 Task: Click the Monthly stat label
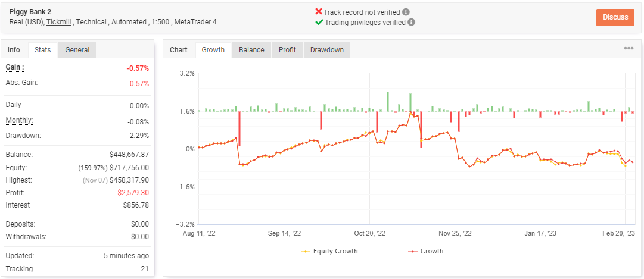19,121
